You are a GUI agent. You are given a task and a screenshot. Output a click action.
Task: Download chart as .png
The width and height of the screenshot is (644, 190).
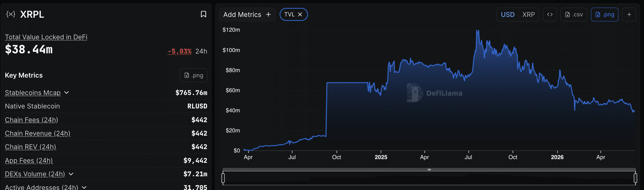[x=605, y=15]
